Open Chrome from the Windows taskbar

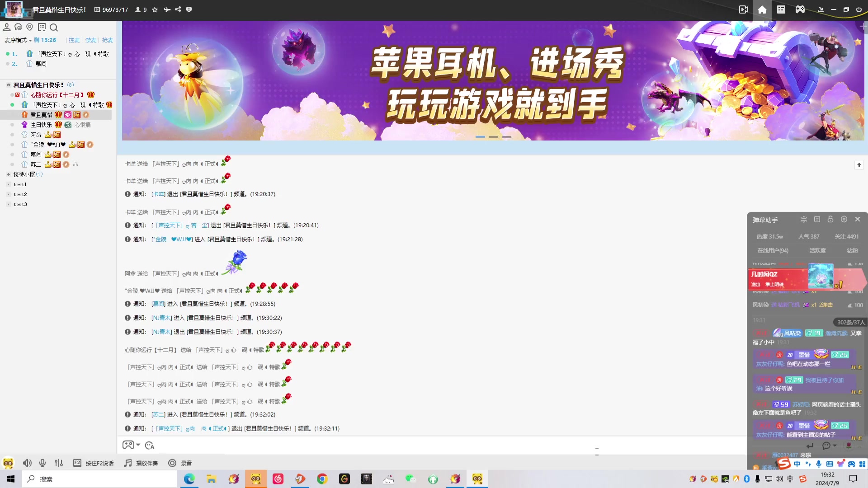pos(322,479)
